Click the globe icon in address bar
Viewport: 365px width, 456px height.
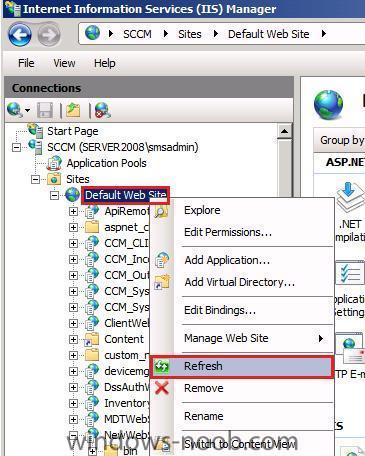coord(92,33)
